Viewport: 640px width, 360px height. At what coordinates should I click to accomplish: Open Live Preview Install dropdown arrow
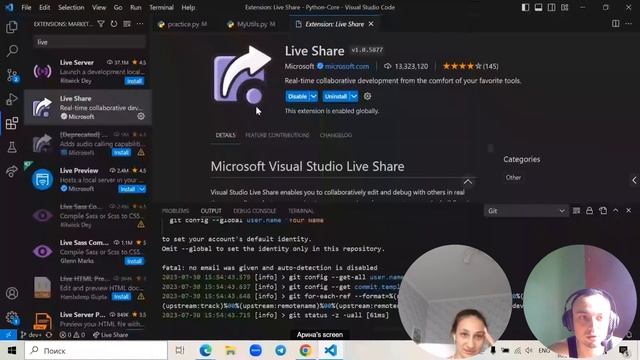[x=142, y=189]
